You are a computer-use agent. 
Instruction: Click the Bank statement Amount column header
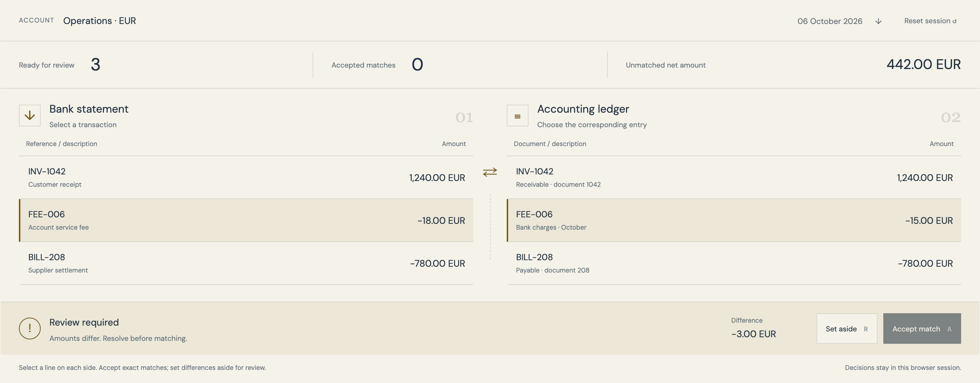pyautogui.click(x=454, y=144)
